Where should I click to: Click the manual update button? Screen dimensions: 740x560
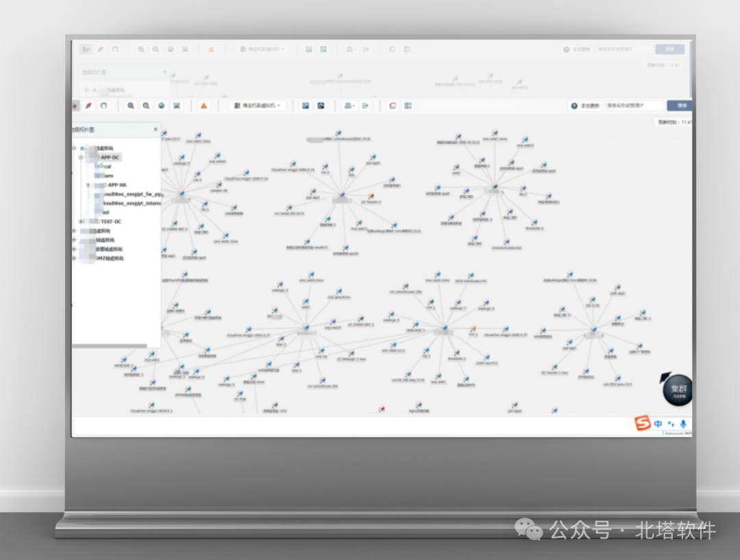pos(585,106)
